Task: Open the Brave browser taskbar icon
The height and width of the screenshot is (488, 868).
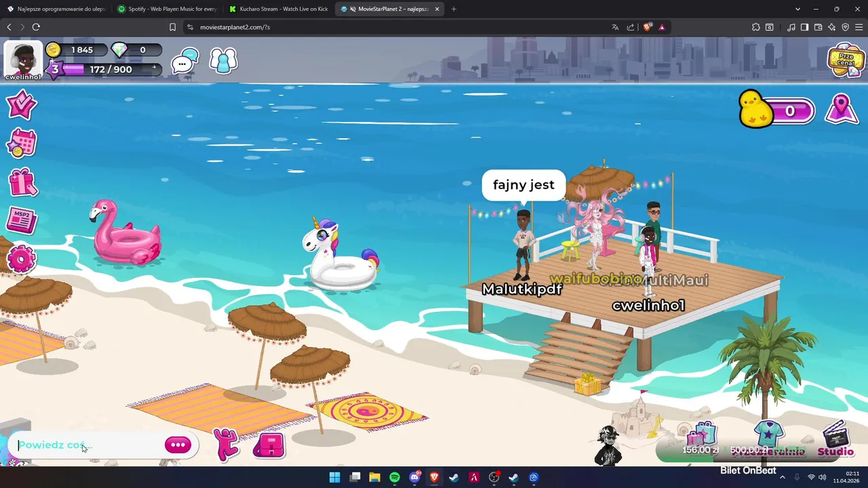Action: (x=435, y=477)
